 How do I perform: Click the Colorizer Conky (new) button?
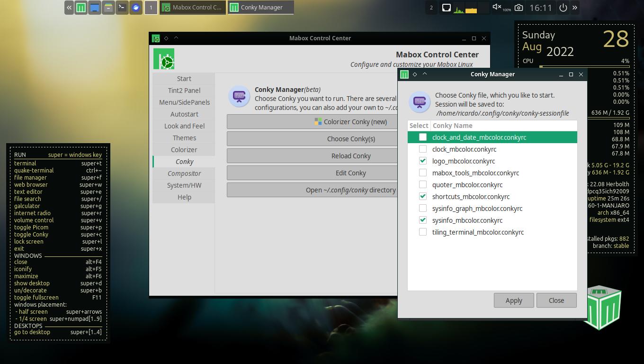pyautogui.click(x=313, y=122)
